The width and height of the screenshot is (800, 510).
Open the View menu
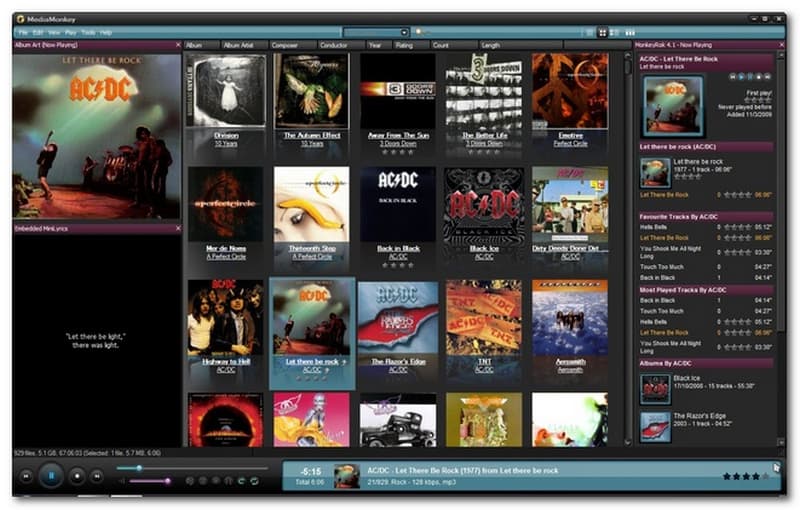click(x=54, y=33)
